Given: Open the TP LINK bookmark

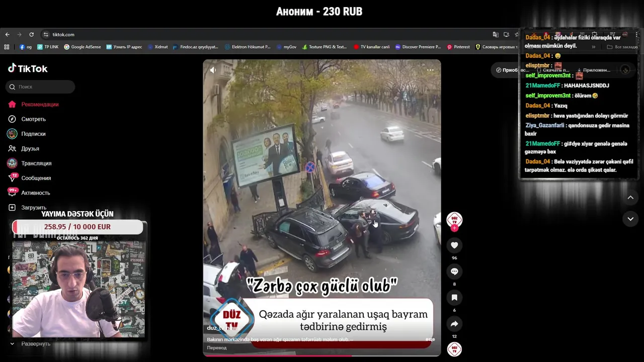Looking at the screenshot, I should [48, 47].
